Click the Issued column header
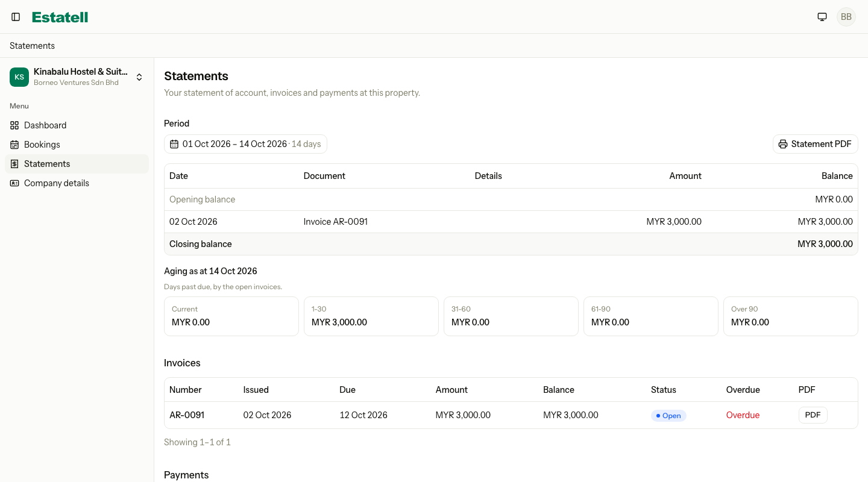 pyautogui.click(x=256, y=390)
